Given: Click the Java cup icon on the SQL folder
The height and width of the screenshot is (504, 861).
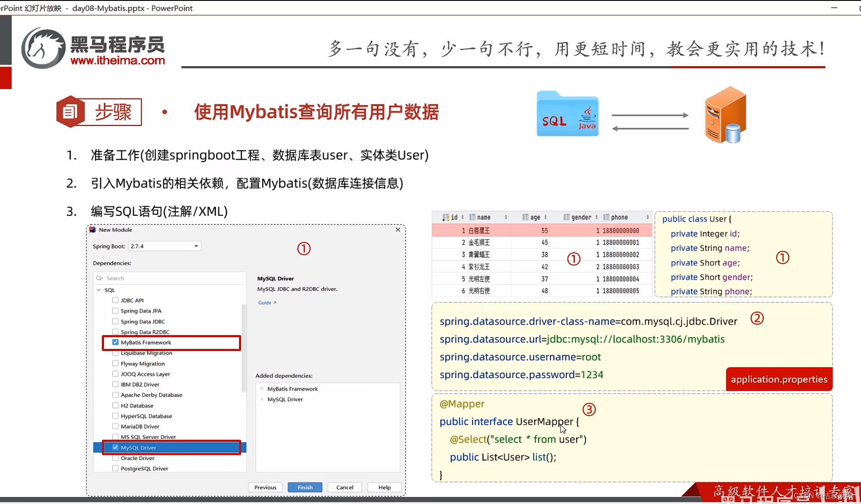Looking at the screenshot, I should point(586,115).
